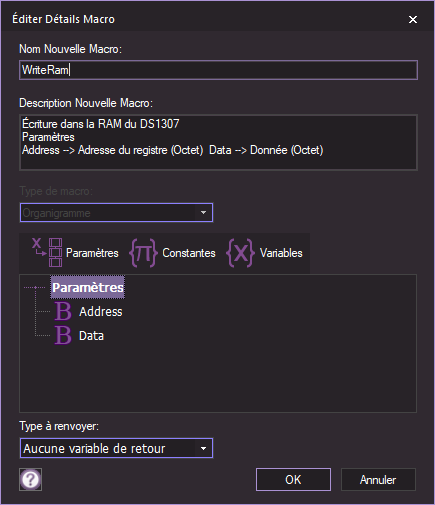Click the arrow of the Organigramme combo box
This screenshot has width=435, height=505.
pyautogui.click(x=203, y=213)
